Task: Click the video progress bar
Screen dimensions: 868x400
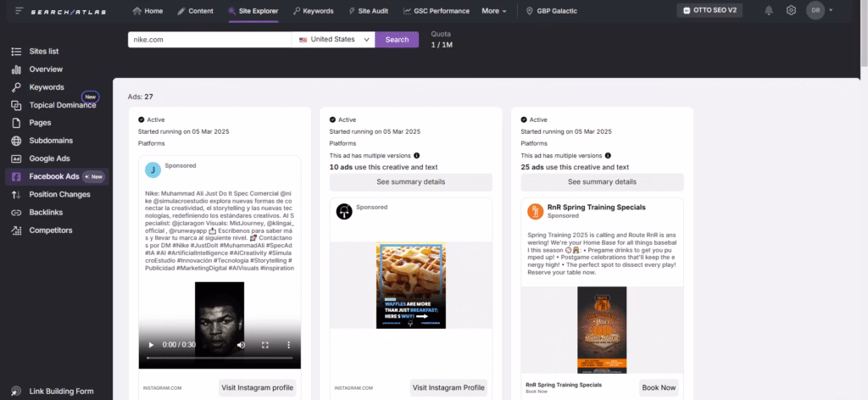Action: click(x=220, y=358)
